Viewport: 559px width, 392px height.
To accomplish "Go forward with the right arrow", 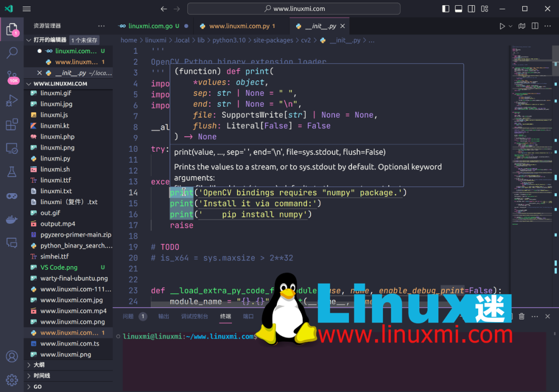I will [x=177, y=9].
